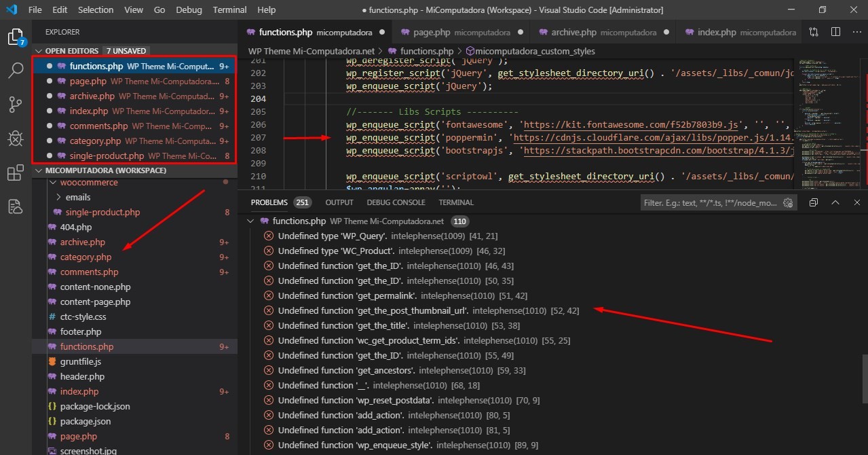Screen dimensions: 868x455
Task: Maximize the bottom panel with up chevron
Action: click(835, 202)
